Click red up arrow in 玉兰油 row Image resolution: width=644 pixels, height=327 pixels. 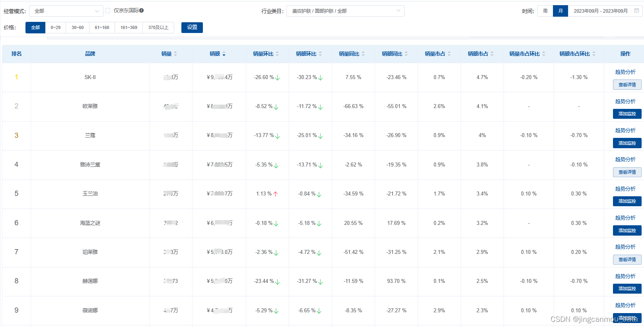[276, 194]
